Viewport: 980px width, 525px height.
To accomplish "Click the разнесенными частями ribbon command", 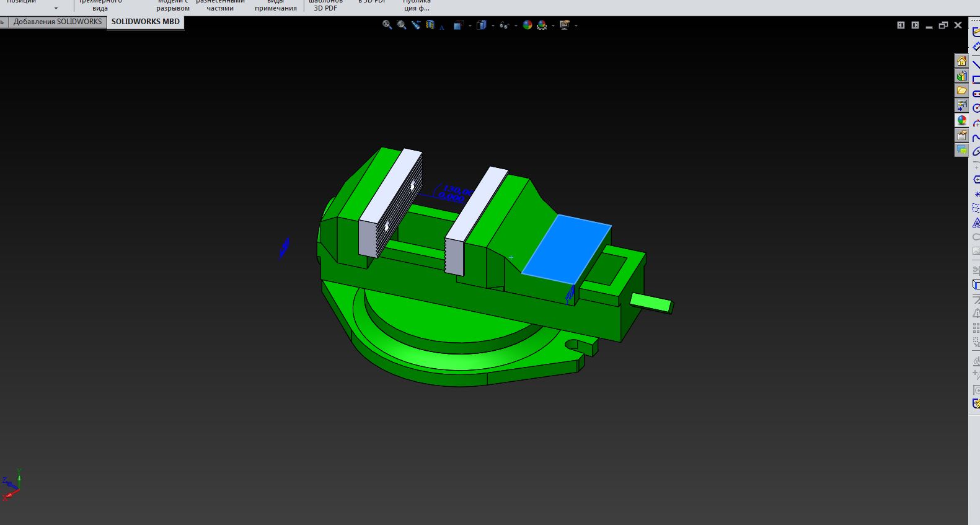I will point(220,5).
